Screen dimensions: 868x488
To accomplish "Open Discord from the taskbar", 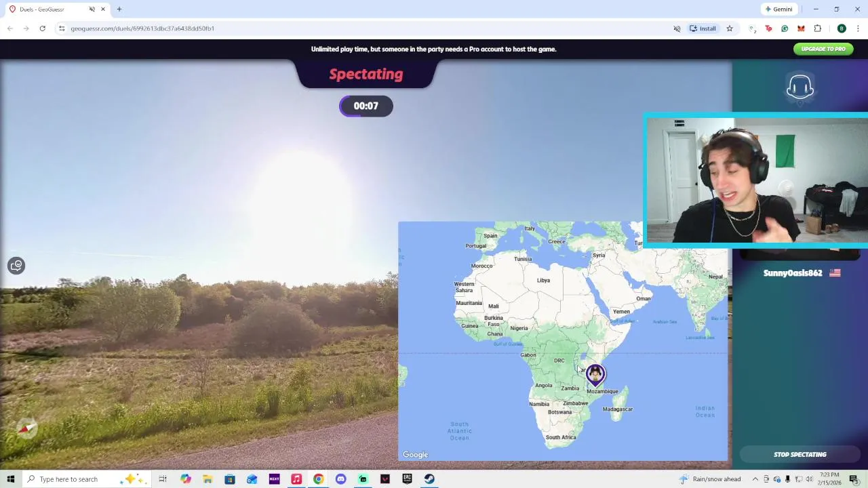I will click(340, 479).
